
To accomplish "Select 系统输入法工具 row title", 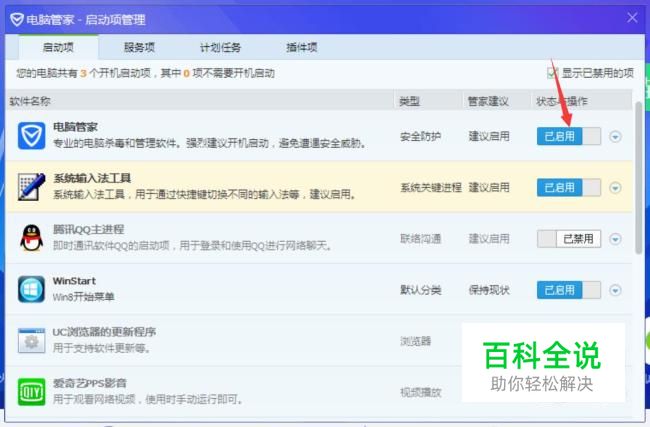I will click(92, 178).
